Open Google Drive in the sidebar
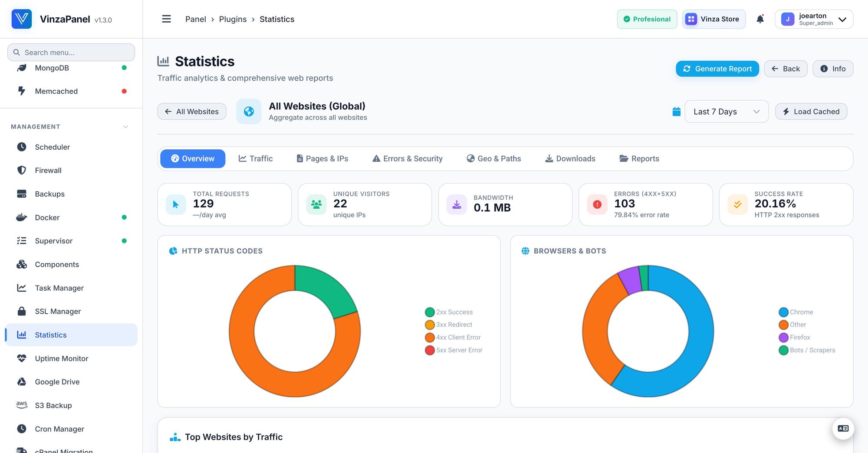 point(71,382)
